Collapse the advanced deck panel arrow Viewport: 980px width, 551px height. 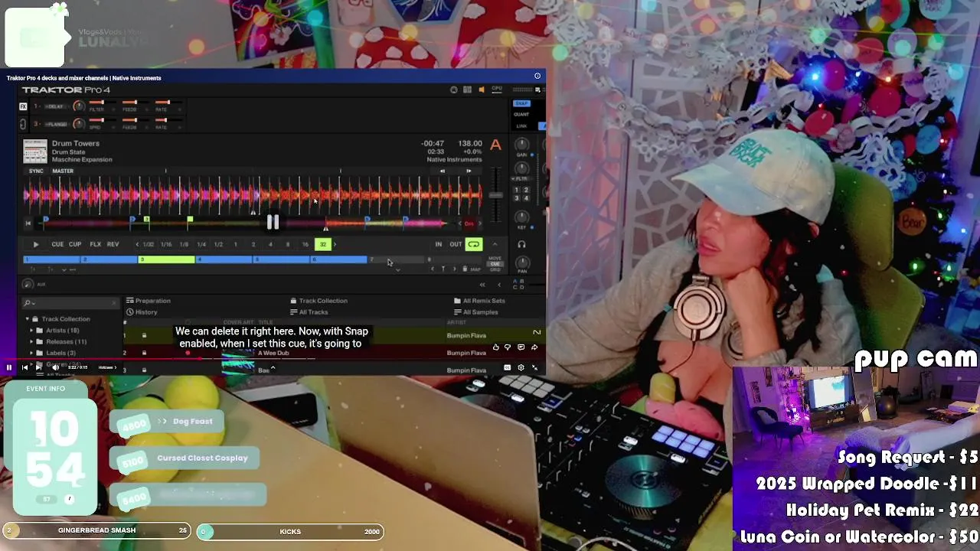(495, 244)
